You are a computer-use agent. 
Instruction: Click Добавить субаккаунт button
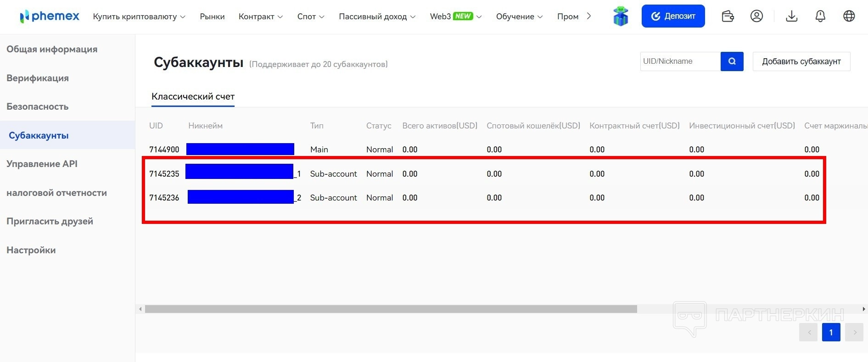pos(801,61)
